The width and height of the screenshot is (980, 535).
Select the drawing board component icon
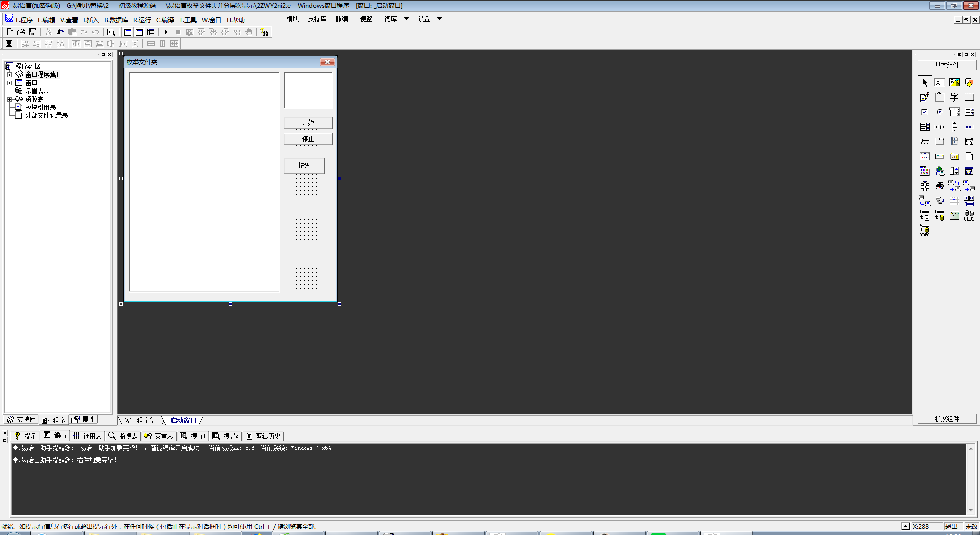coord(925,97)
